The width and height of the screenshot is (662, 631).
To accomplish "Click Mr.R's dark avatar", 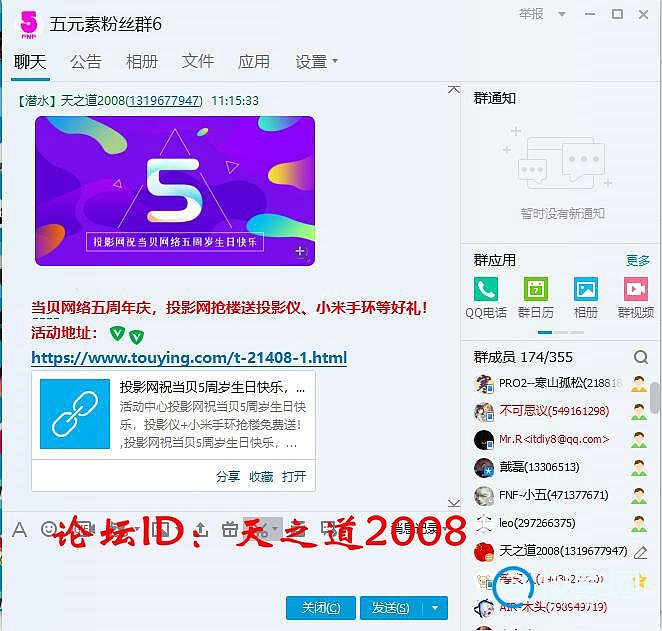I will click(x=483, y=439).
